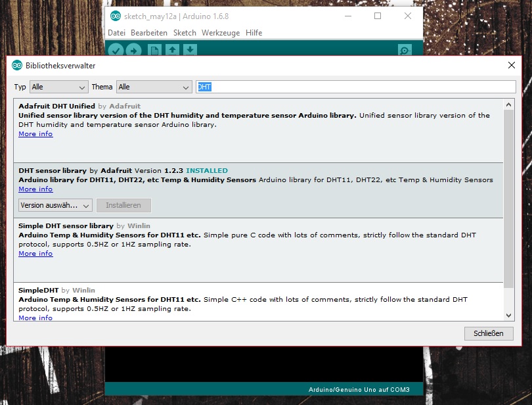Click the Installieren button
Screen dimensions: 532x405
(x=123, y=205)
